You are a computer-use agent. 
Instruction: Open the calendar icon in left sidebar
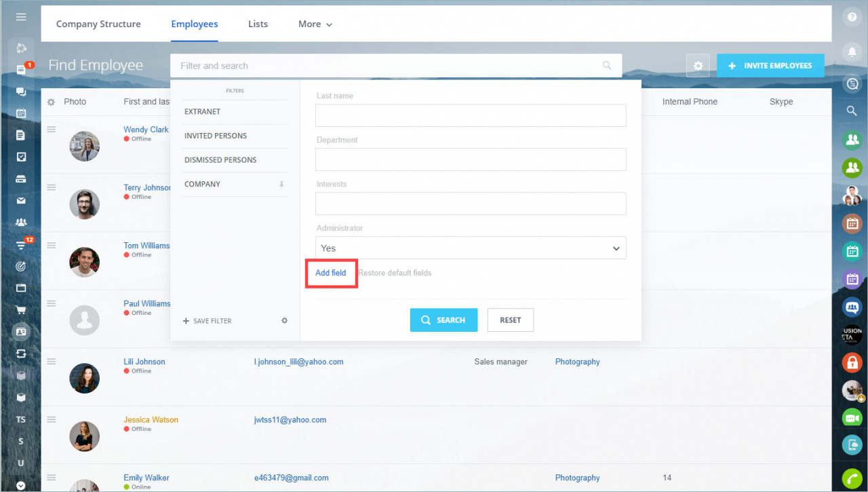[21, 113]
